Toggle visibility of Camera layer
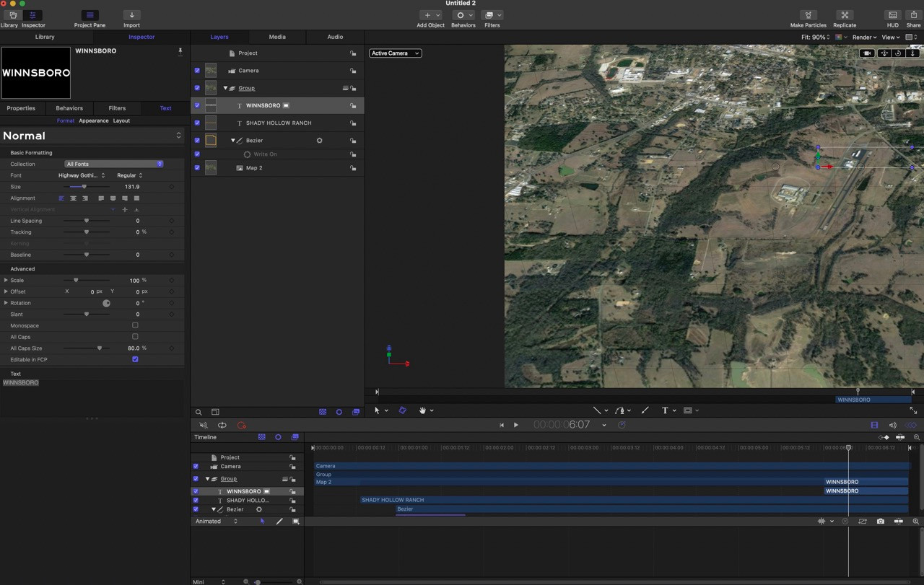Screen dimensions: 924x585 [x=197, y=71]
